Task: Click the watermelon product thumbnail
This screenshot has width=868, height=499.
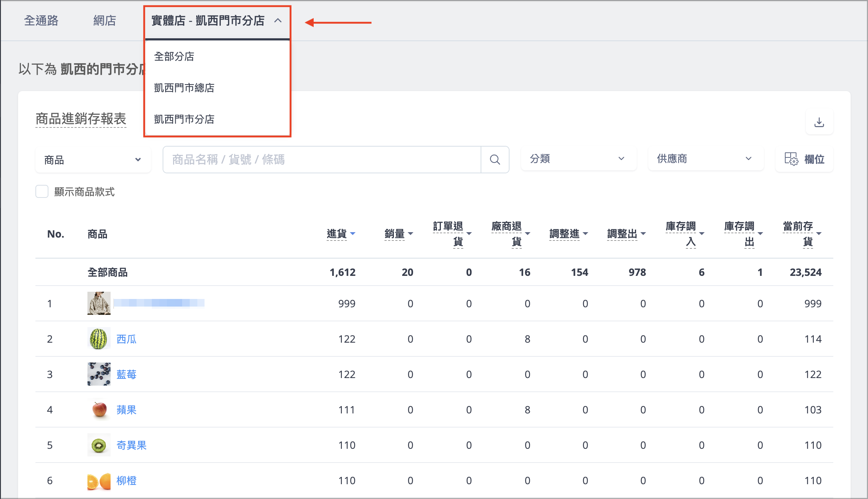Action: [x=99, y=339]
